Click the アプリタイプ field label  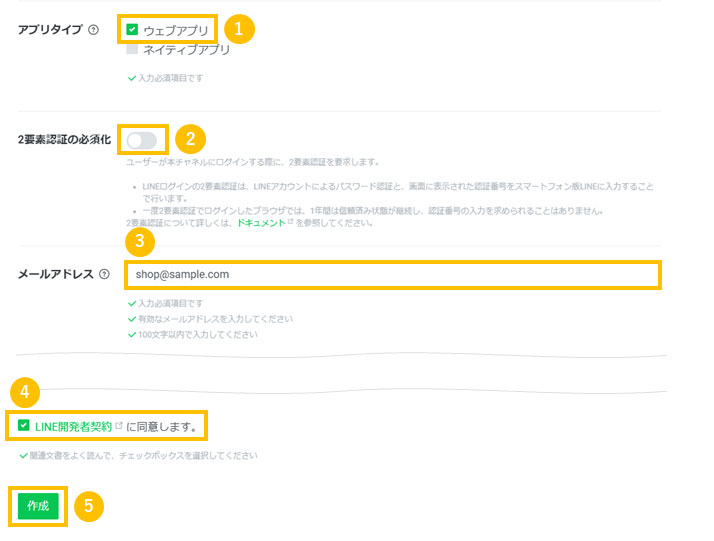51,30
